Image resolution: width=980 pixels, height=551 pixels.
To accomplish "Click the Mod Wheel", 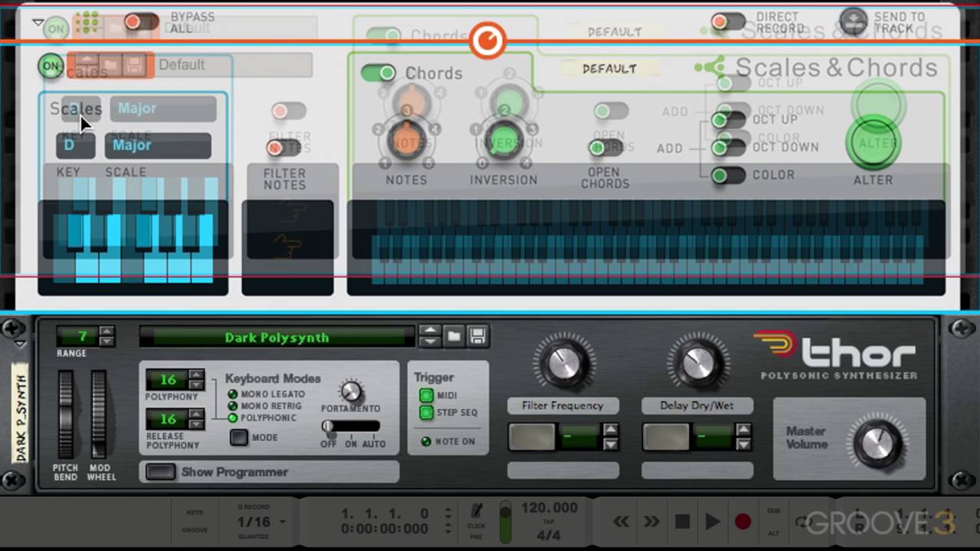I will point(99,416).
